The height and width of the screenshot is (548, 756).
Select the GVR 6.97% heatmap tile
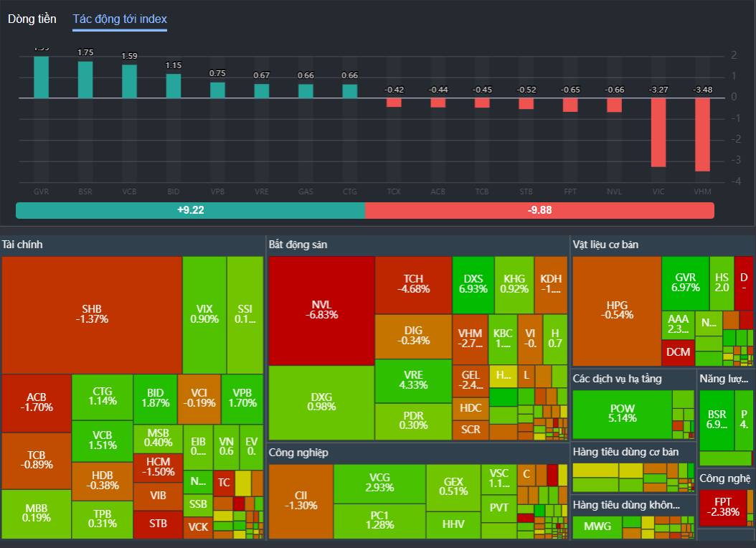coord(685,283)
